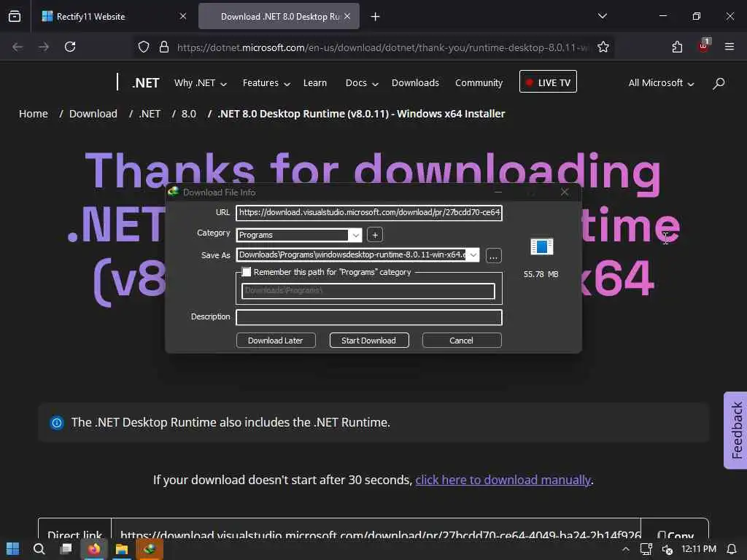Click the URL field in Download File Info
The height and width of the screenshot is (560, 747).
coord(369,212)
